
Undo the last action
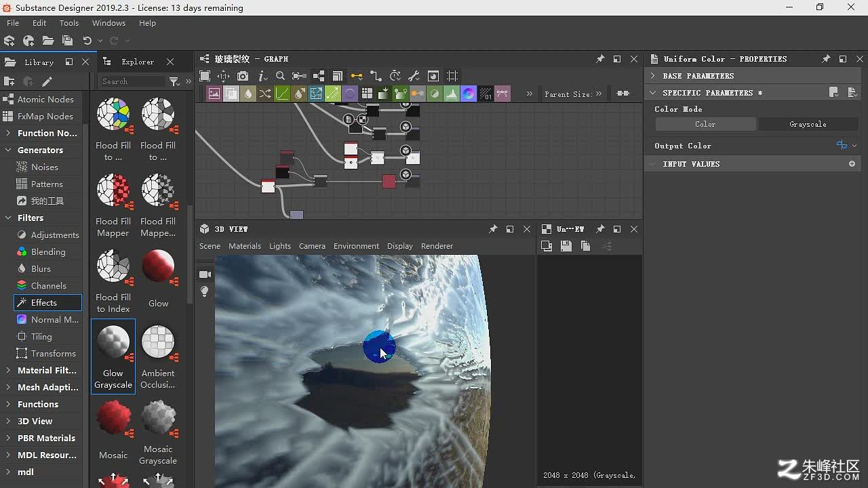tap(87, 41)
